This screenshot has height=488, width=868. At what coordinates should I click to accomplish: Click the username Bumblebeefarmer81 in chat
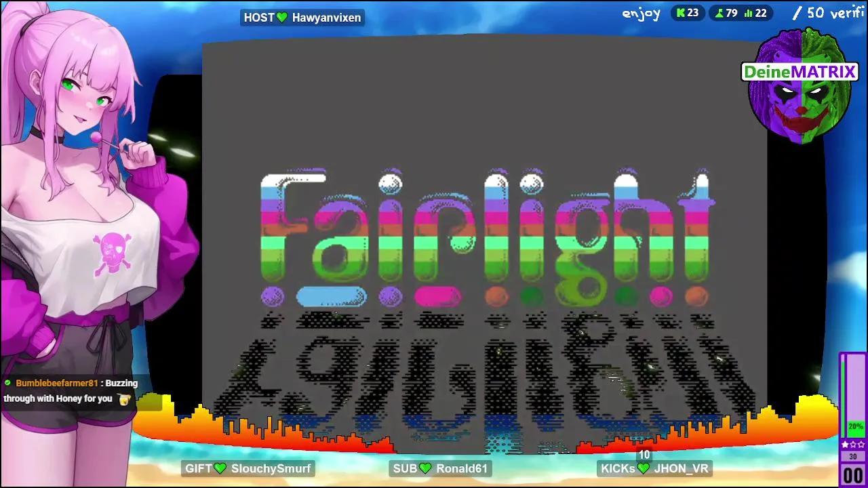point(57,383)
